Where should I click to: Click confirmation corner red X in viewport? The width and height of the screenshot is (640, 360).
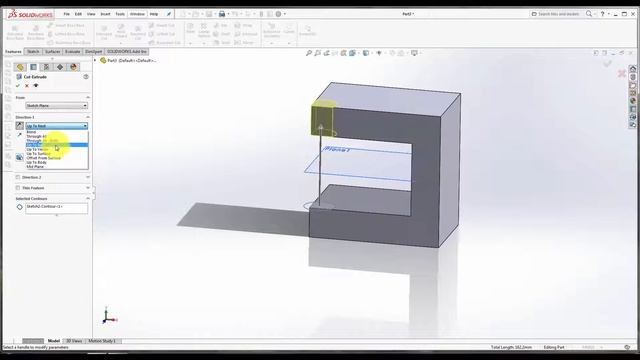[622, 73]
